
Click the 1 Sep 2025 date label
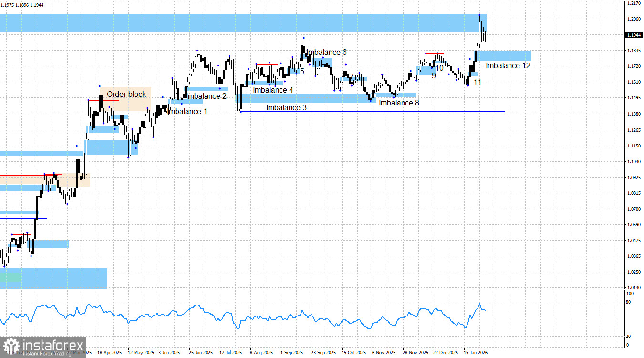point(292,353)
